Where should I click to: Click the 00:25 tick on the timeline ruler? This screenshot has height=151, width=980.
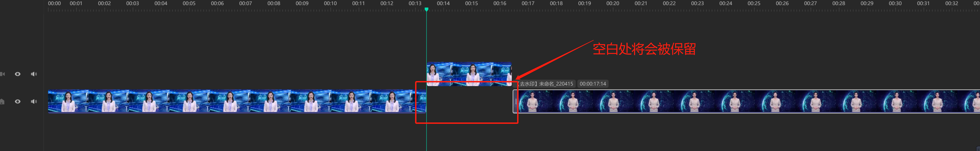click(x=754, y=4)
